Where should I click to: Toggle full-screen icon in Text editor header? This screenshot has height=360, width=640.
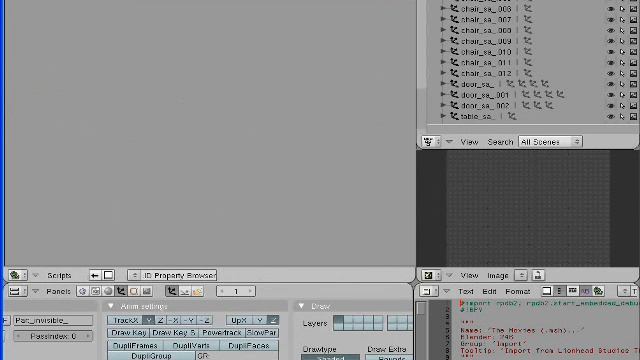547,291
